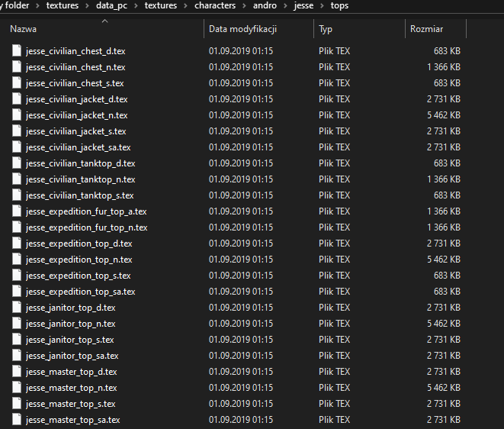The width and height of the screenshot is (504, 429).
Task: Expand breadcrumb chevron after jesse
Action: point(322,6)
